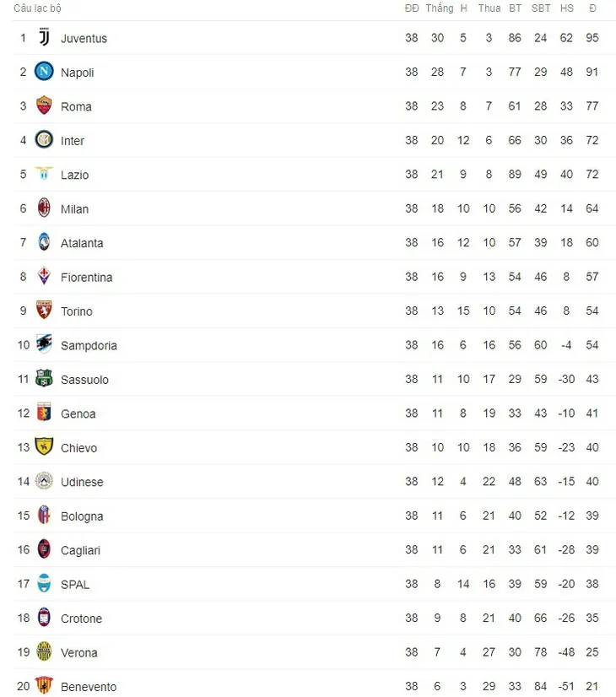616x697 pixels.
Task: Click the 'Câu lạc bộ' column header
Action: click(37, 8)
